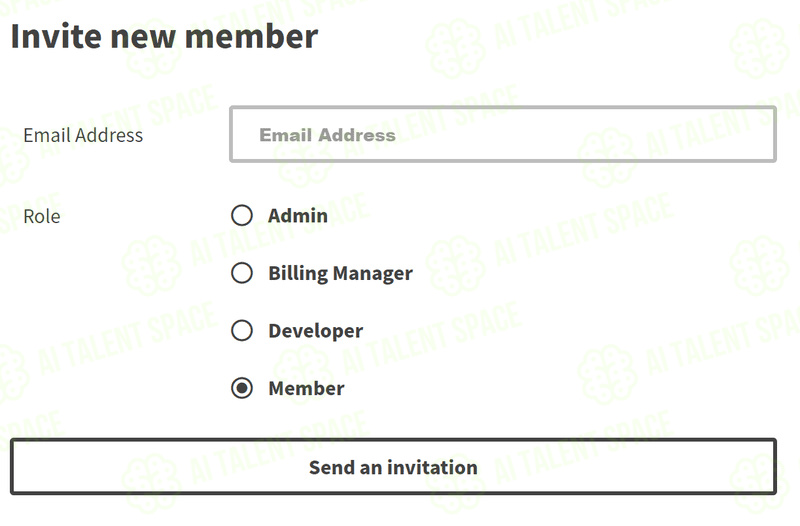Assign Admin privileges using its radio option
This screenshot has width=800, height=526.
[x=242, y=215]
